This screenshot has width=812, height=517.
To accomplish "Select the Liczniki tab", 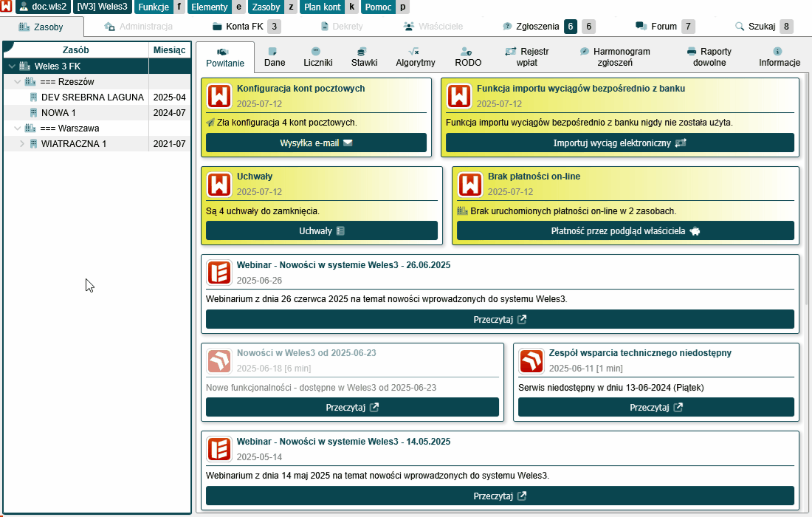I will tap(318, 57).
